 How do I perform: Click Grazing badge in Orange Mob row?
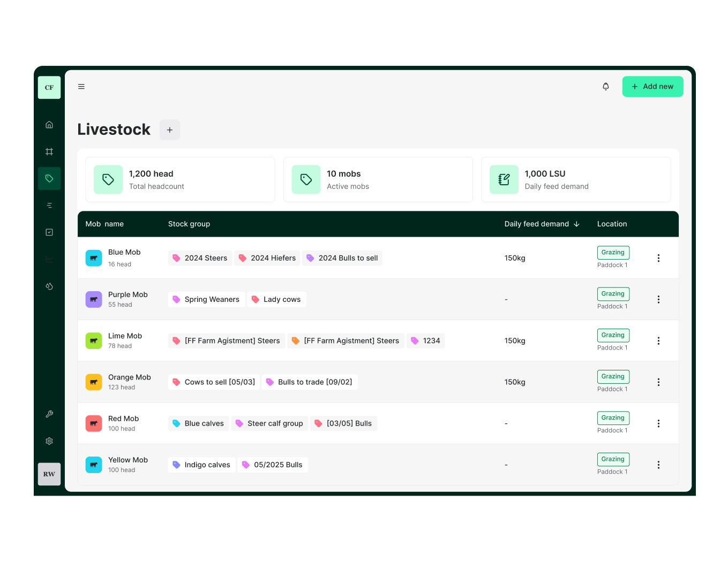pos(613,376)
